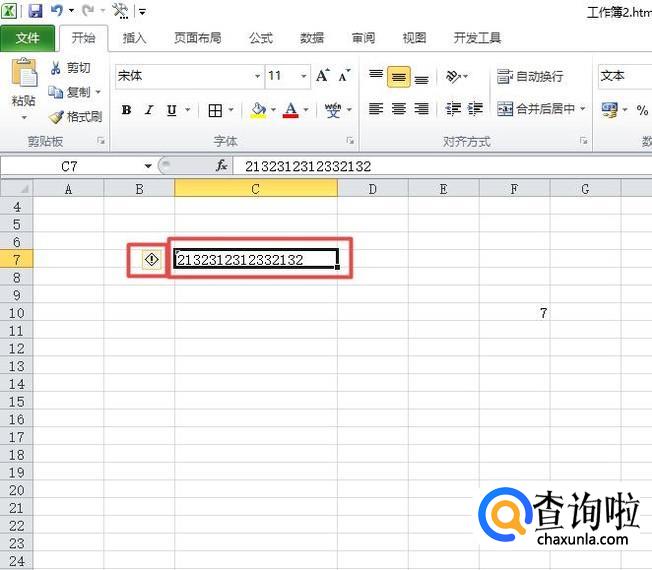The height and width of the screenshot is (570, 652).
Task: Click the fill color paint bucket icon
Action: (258, 110)
